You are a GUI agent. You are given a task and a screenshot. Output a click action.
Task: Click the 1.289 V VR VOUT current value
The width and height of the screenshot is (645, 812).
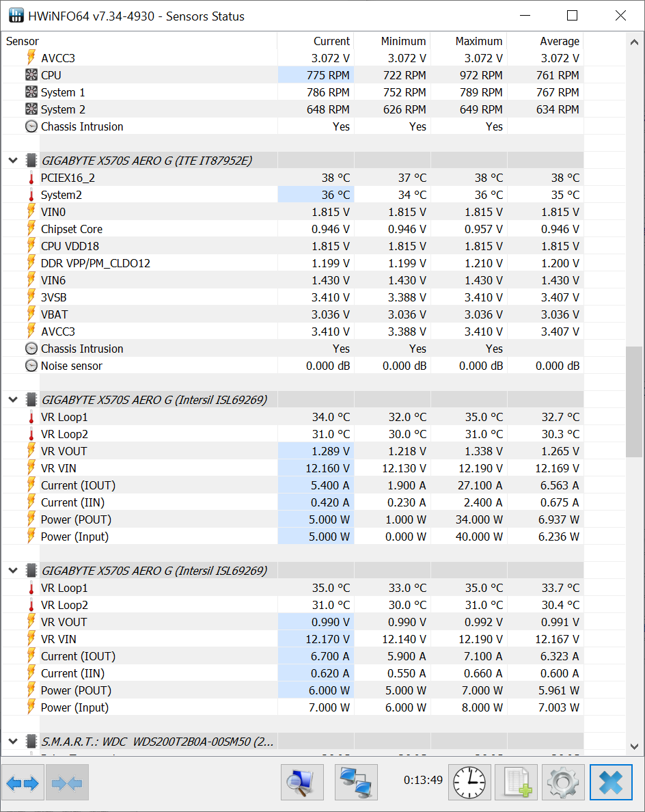[x=331, y=451]
